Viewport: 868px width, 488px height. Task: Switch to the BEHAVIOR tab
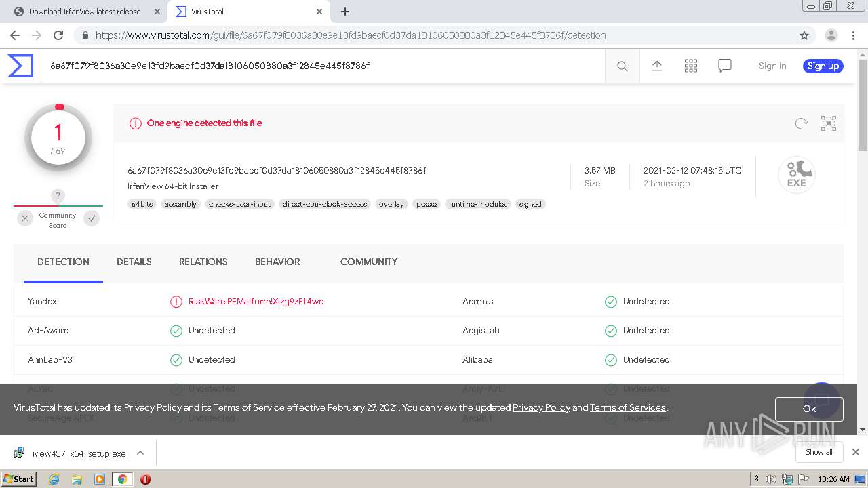277,262
